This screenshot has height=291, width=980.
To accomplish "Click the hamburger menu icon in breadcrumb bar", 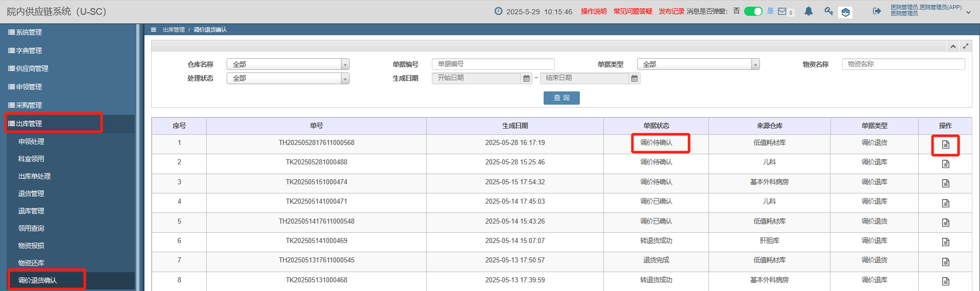I will click(153, 30).
